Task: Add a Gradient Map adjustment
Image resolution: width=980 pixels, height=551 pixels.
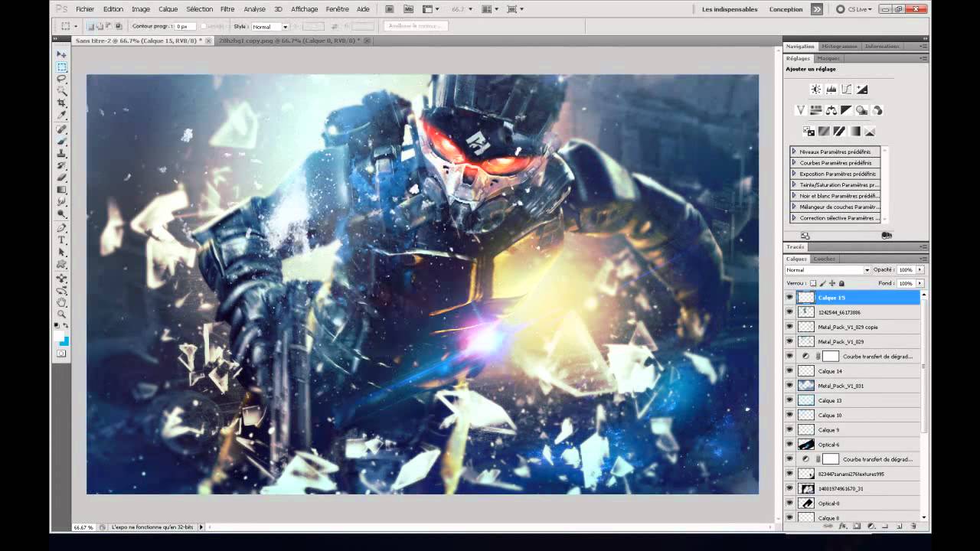Action: tap(854, 132)
